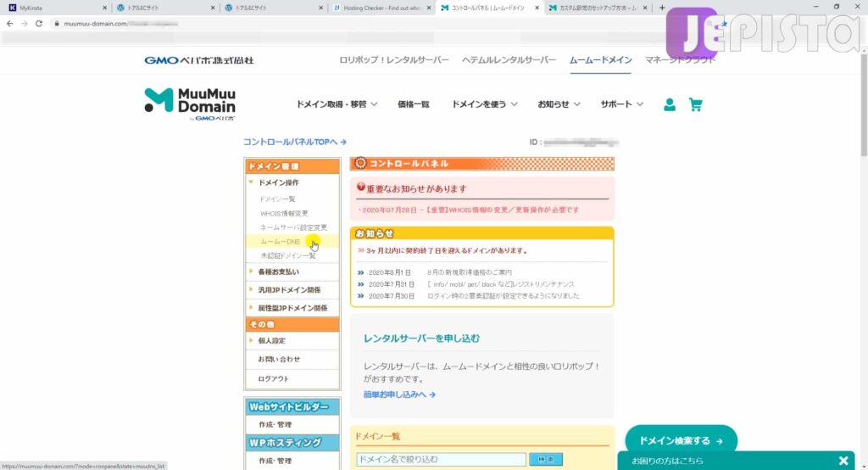Open WHOIS情報変更 in the sidebar
868x470 pixels.
tap(284, 214)
